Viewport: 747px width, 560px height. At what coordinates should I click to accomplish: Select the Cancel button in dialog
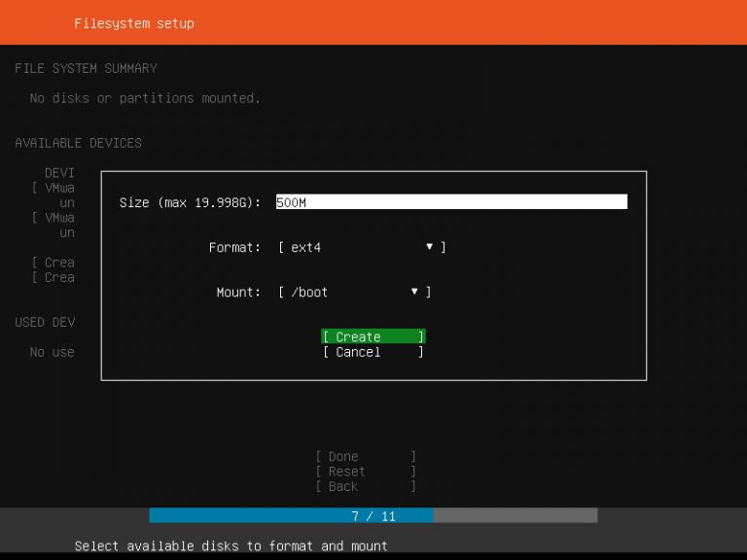(x=373, y=352)
